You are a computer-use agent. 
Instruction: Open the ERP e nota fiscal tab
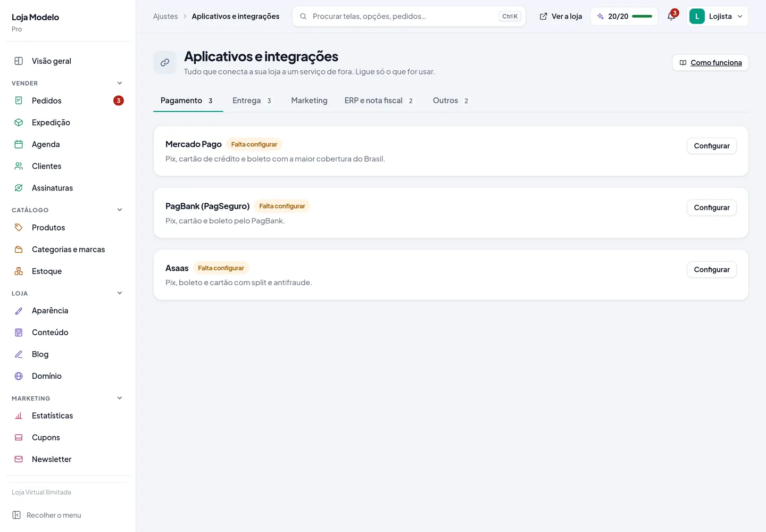coord(380,101)
